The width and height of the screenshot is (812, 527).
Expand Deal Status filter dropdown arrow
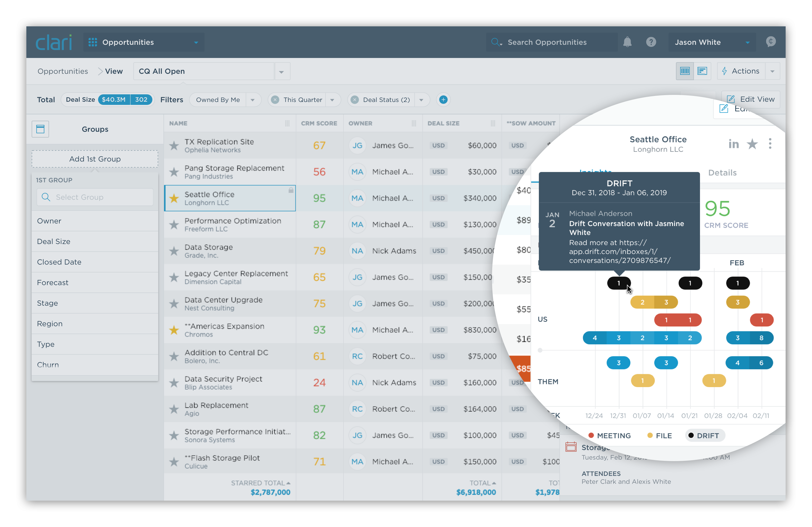pyautogui.click(x=421, y=100)
